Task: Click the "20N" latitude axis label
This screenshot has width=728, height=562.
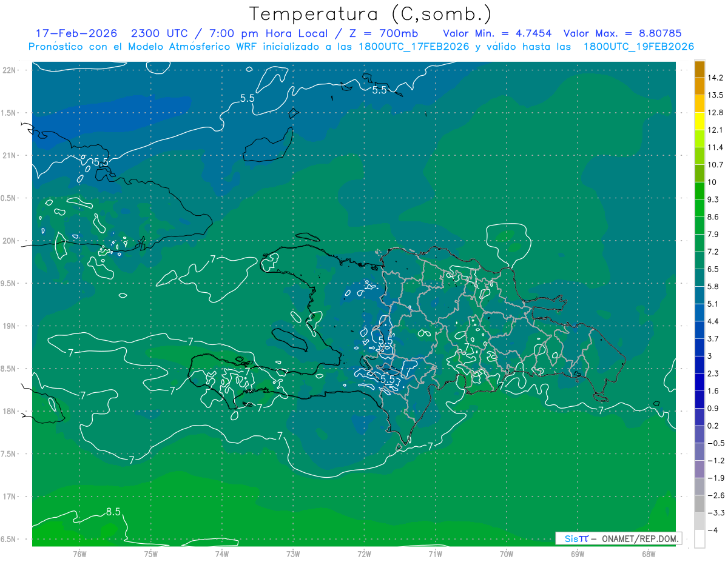Action: (10, 241)
